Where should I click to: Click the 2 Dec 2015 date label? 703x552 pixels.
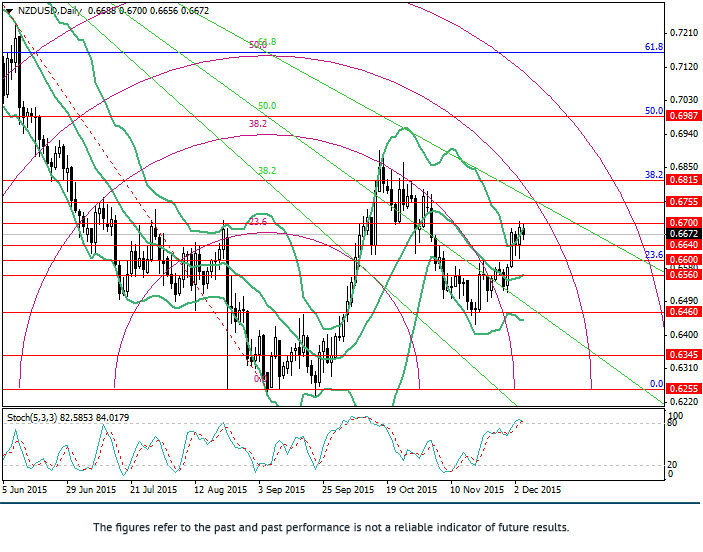pos(537,490)
